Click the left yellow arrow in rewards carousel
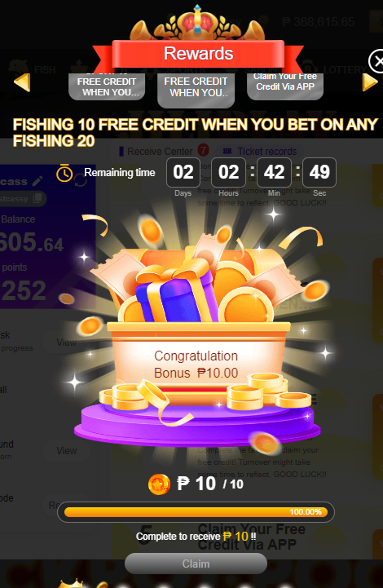This screenshot has width=383, height=588. pyautogui.click(x=22, y=82)
